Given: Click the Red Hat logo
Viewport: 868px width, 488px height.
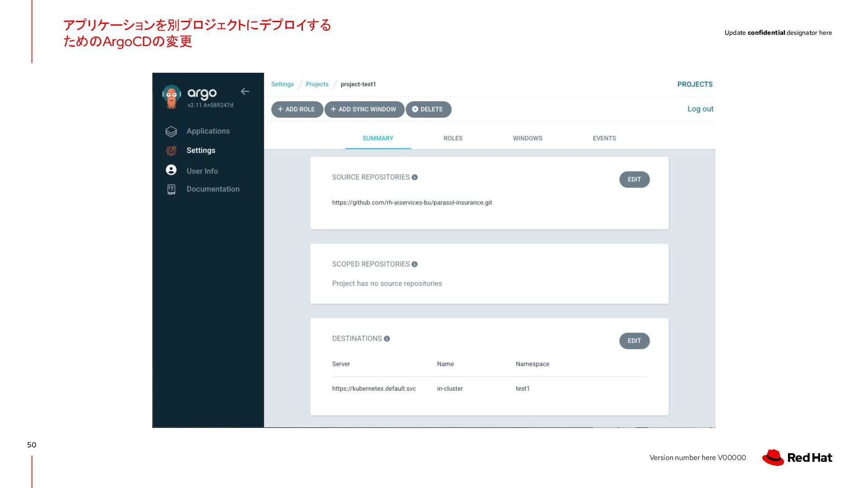Looking at the screenshot, I should tap(797, 458).
